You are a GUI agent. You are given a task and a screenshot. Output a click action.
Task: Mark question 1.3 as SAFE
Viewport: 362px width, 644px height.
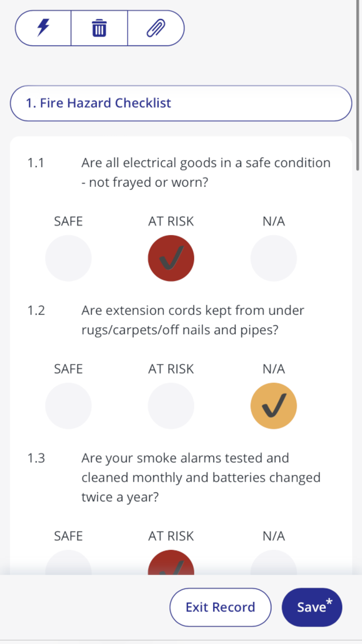pos(68,564)
